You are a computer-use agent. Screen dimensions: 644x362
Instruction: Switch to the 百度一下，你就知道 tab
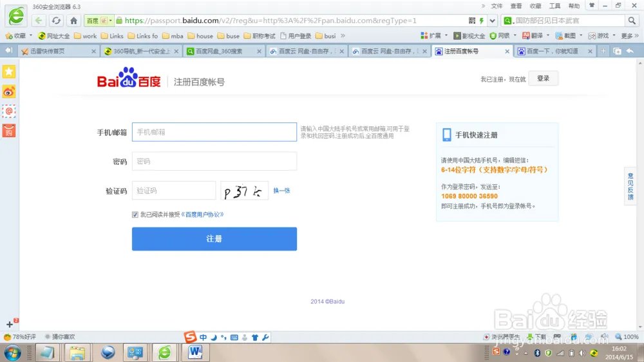555,51
